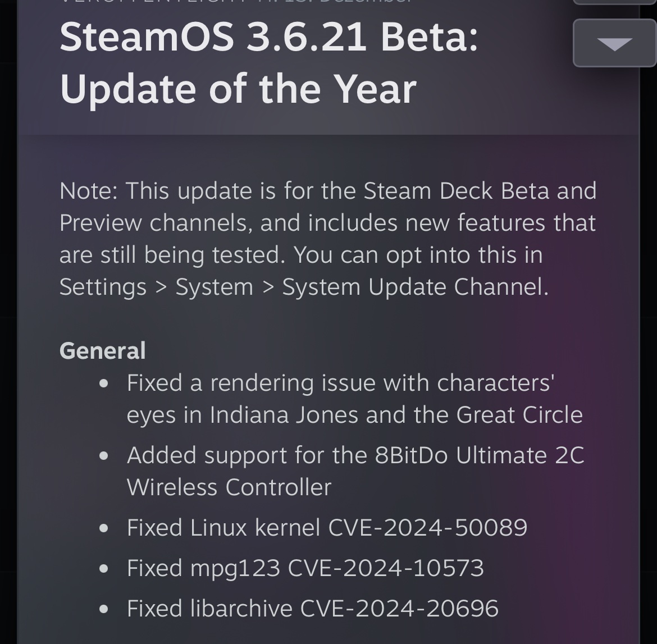657x644 pixels.
Task: Click the CVE-2024-10573 identifier
Action: point(386,568)
